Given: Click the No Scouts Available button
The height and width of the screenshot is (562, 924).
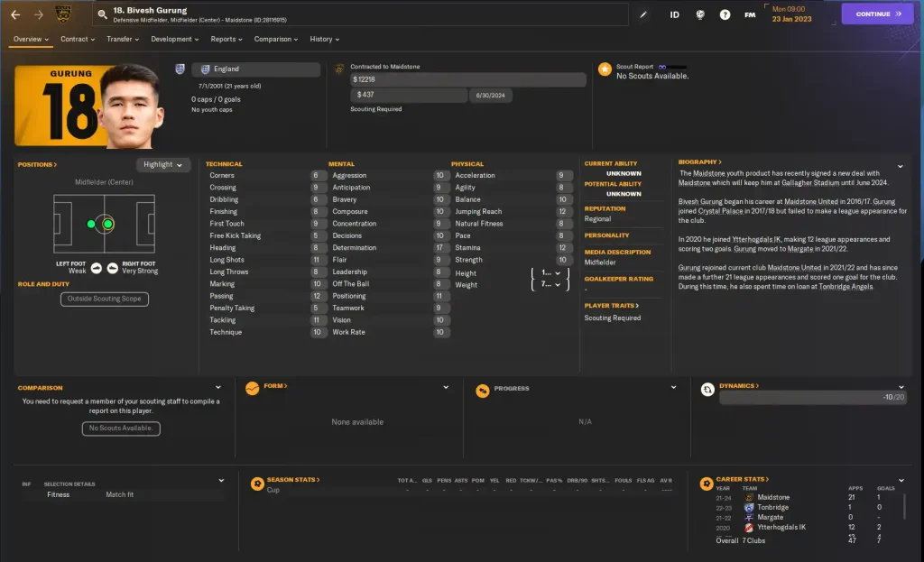Looking at the screenshot, I should (x=121, y=428).
